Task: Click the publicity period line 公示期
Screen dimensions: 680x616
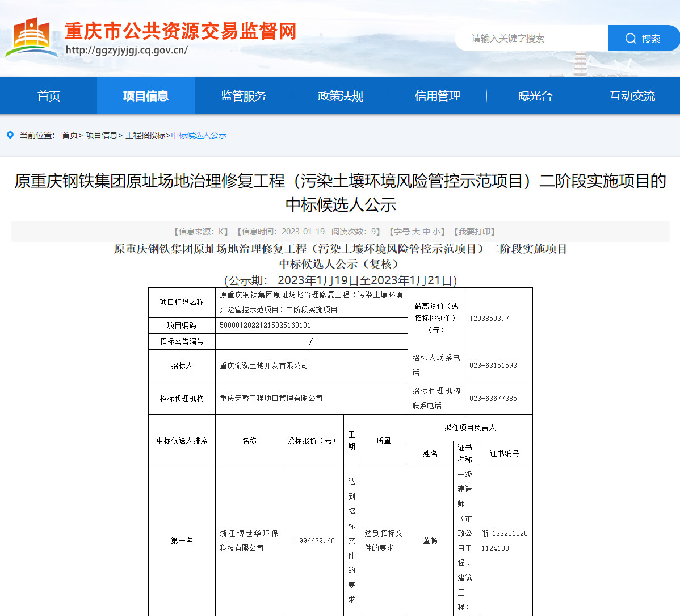Action: 341,280
